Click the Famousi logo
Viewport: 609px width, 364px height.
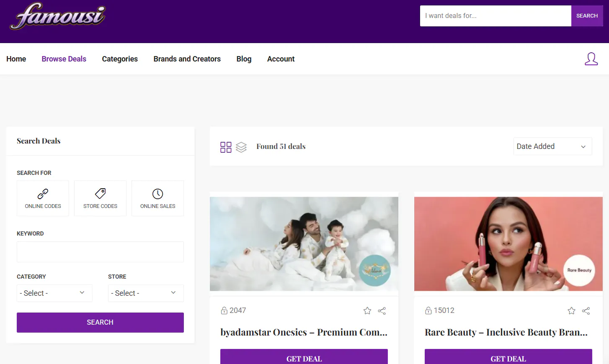point(58,16)
